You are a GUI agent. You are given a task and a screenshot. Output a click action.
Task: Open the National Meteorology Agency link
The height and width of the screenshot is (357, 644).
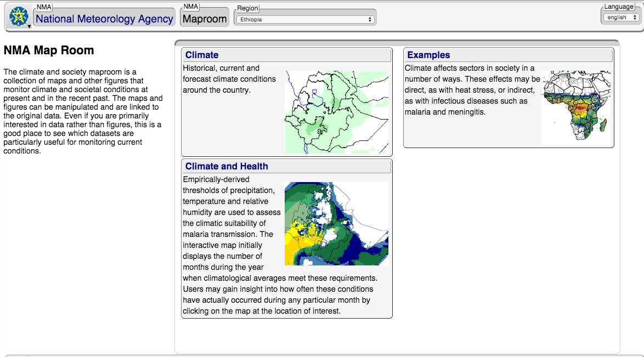coord(104,19)
